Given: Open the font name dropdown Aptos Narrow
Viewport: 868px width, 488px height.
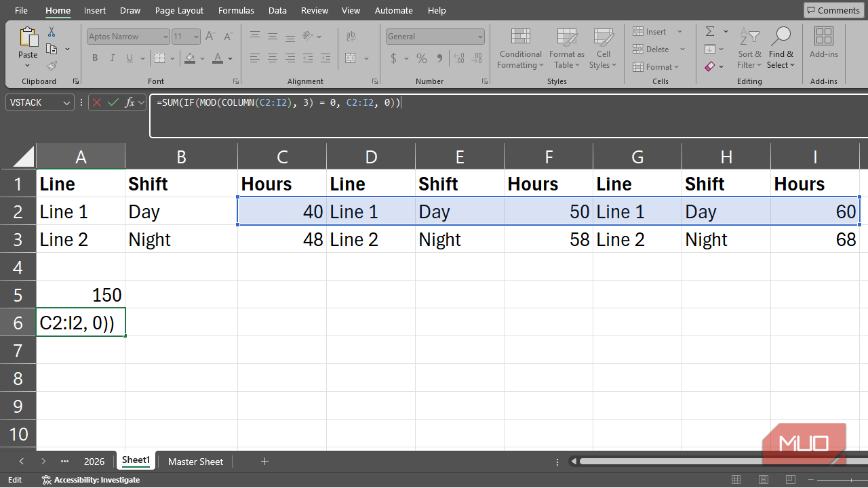Looking at the screenshot, I should pos(165,37).
